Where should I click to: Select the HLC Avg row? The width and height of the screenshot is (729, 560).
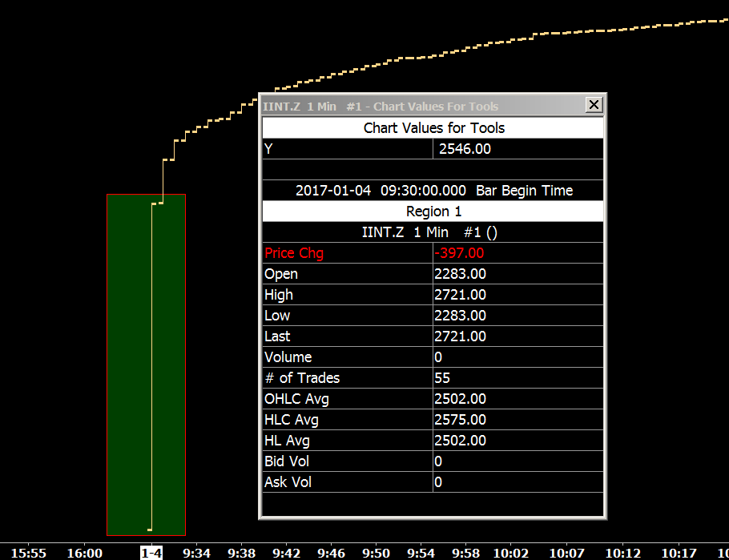(x=433, y=420)
